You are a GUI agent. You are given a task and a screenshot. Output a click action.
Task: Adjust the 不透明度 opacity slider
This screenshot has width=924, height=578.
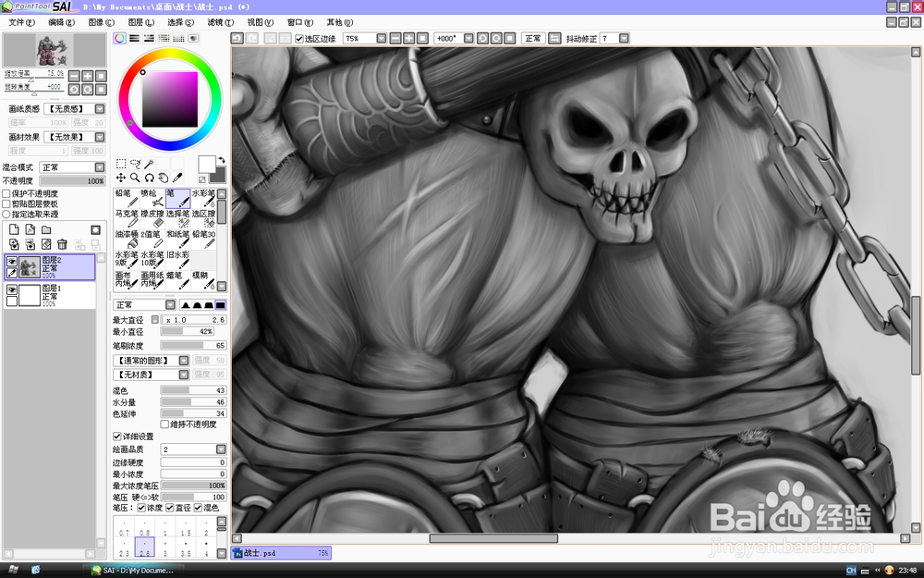point(72,181)
